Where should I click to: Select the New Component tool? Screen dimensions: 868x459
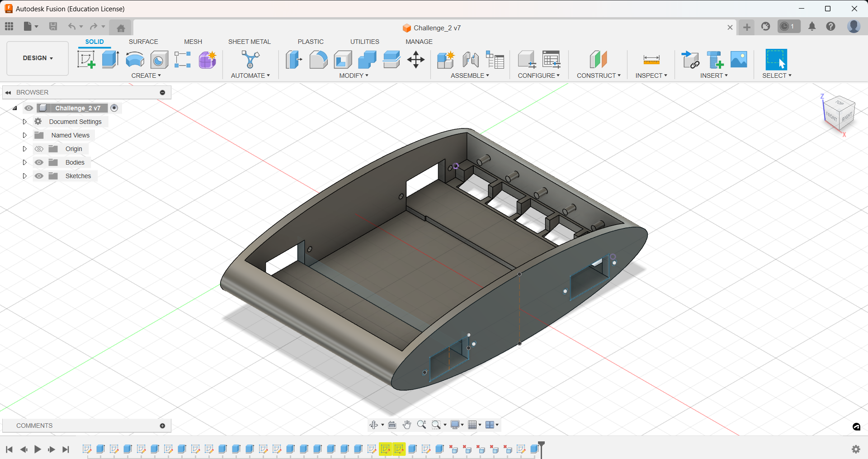pyautogui.click(x=446, y=59)
